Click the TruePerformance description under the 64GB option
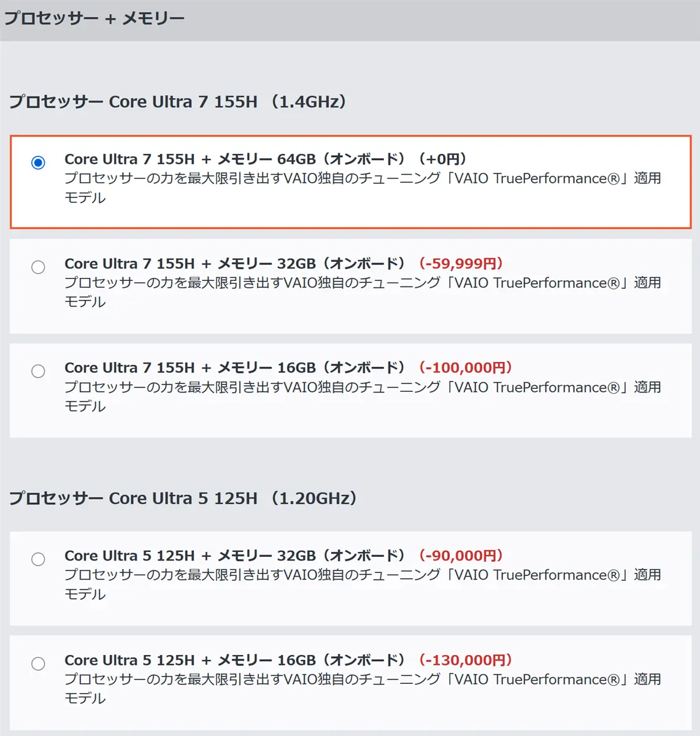The width and height of the screenshot is (700, 736). click(x=362, y=179)
